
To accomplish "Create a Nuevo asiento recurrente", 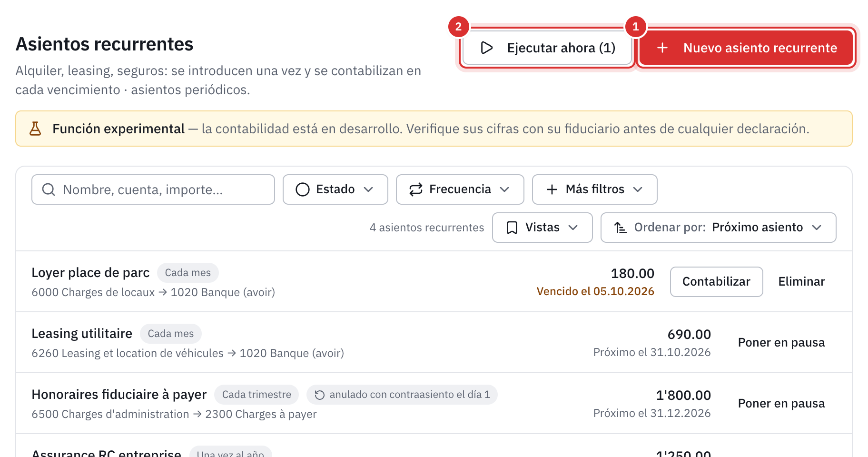I will click(746, 48).
